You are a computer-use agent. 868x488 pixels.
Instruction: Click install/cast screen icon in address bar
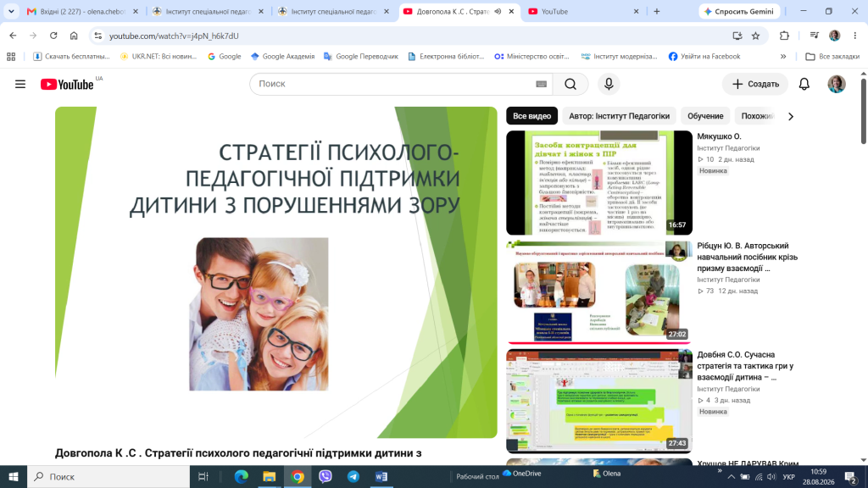(737, 36)
